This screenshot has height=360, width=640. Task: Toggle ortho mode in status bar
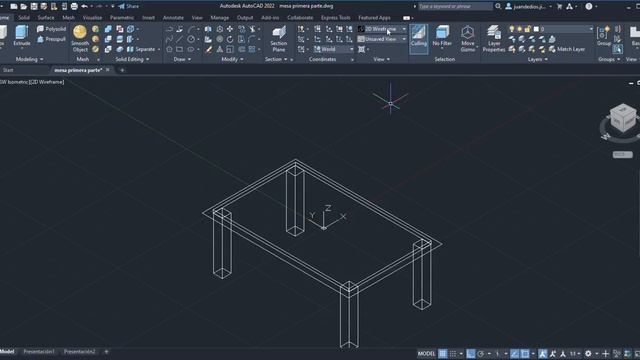(x=471, y=353)
